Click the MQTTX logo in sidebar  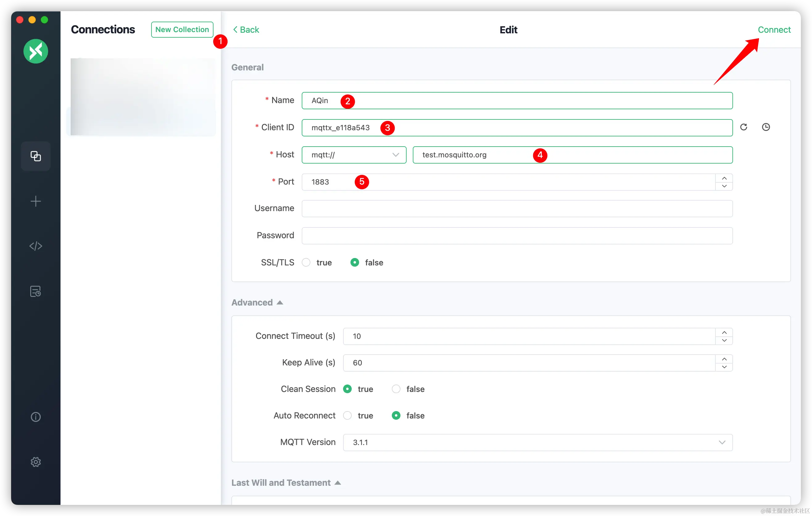(35, 51)
